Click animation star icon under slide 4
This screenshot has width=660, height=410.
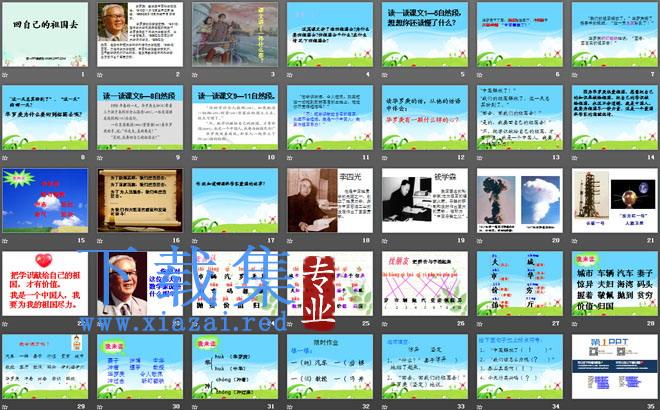coord(290,75)
